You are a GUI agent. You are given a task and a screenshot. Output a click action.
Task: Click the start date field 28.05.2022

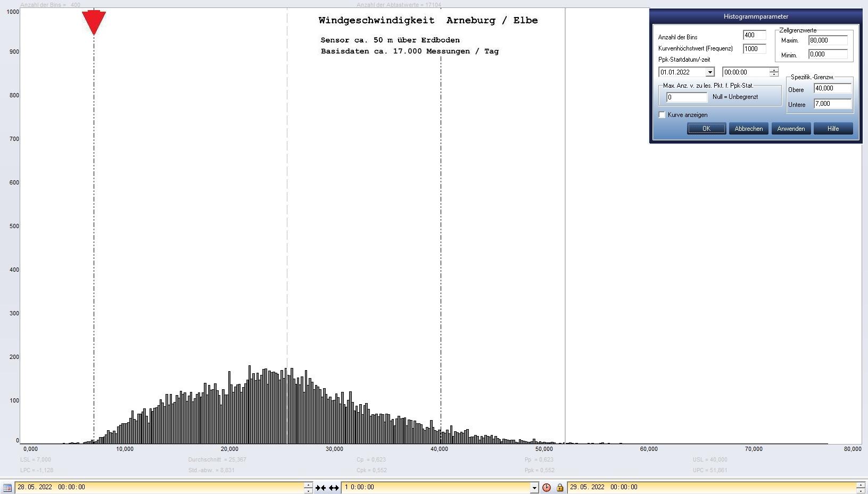(x=160, y=487)
